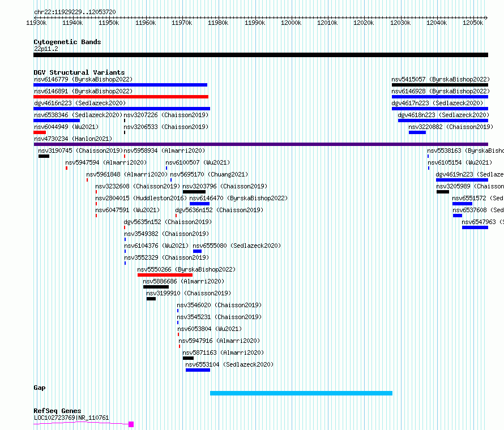Image resolution: width=504 pixels, height=430 pixels.
Task: Click the DGV Structural Variants track title
Action: coord(79,72)
